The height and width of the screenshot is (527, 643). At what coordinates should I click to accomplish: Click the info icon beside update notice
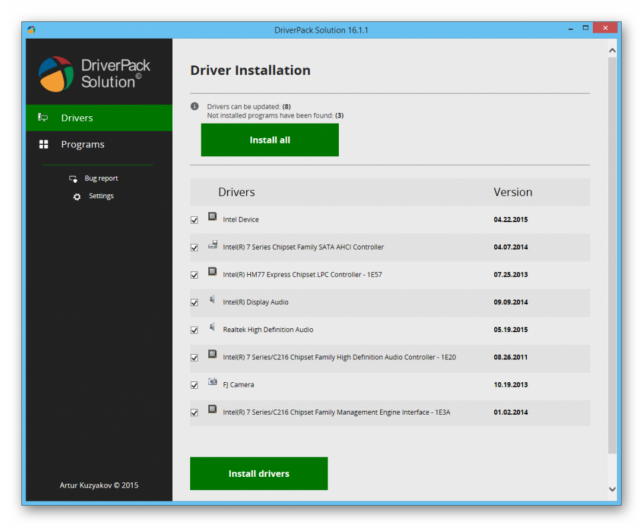coord(195,106)
